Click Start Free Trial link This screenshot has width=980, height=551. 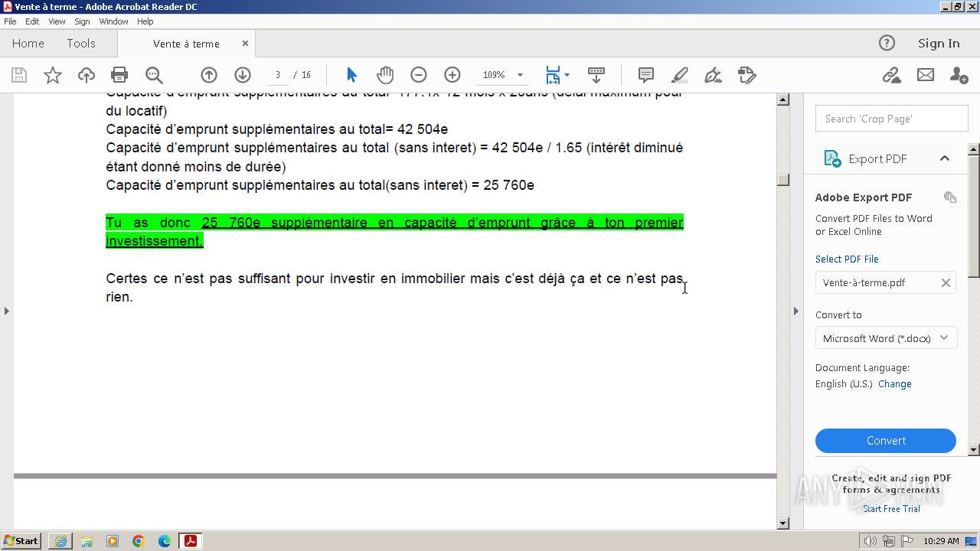click(x=891, y=509)
